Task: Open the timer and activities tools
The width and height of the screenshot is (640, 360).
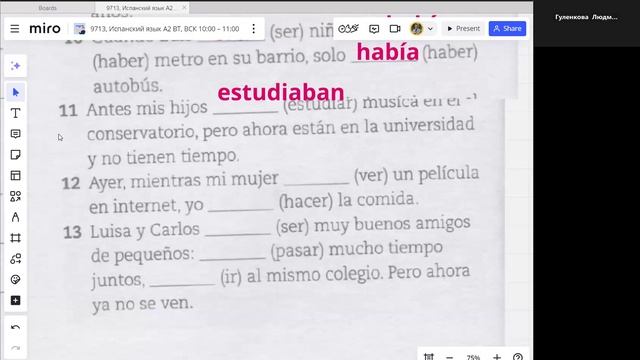Action: click(349, 29)
